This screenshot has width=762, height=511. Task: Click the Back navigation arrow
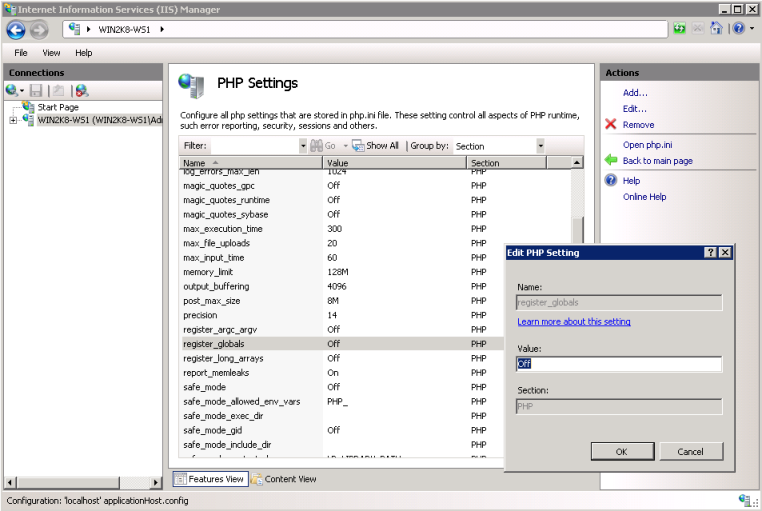(15, 29)
